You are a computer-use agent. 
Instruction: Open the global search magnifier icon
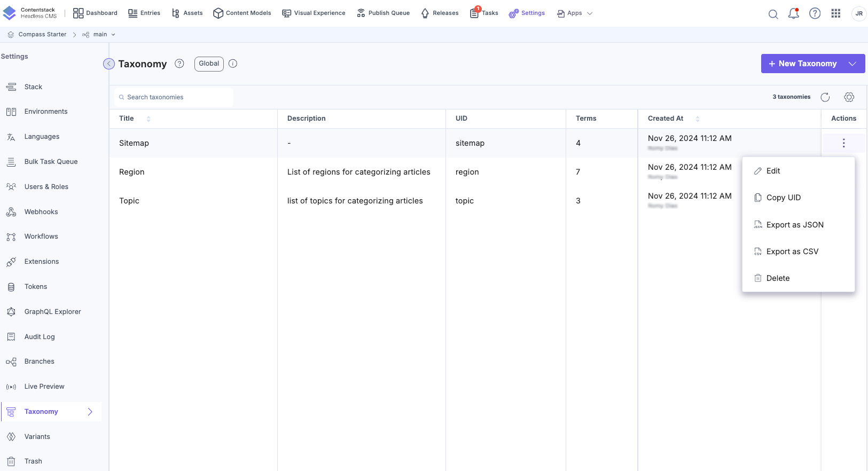point(773,14)
